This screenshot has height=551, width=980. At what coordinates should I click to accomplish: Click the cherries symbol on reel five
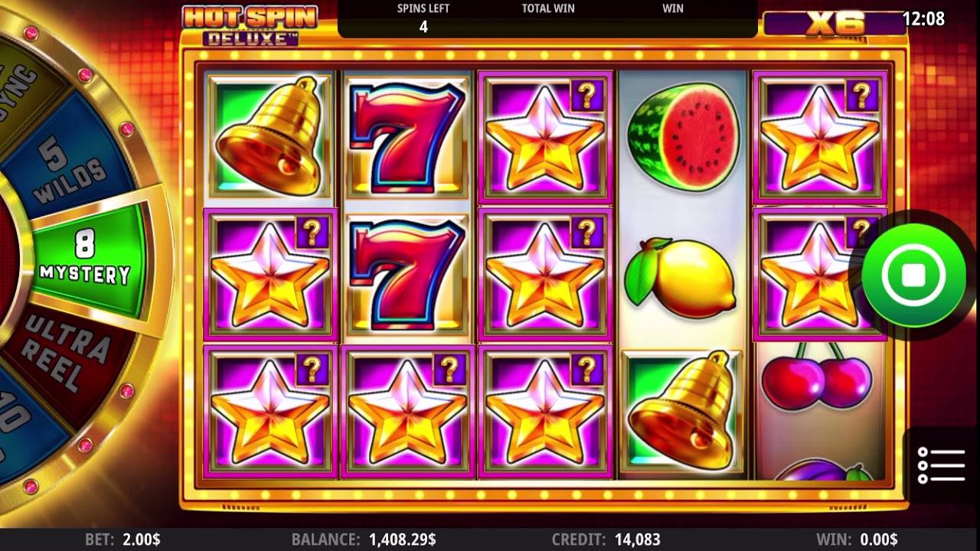816,376
